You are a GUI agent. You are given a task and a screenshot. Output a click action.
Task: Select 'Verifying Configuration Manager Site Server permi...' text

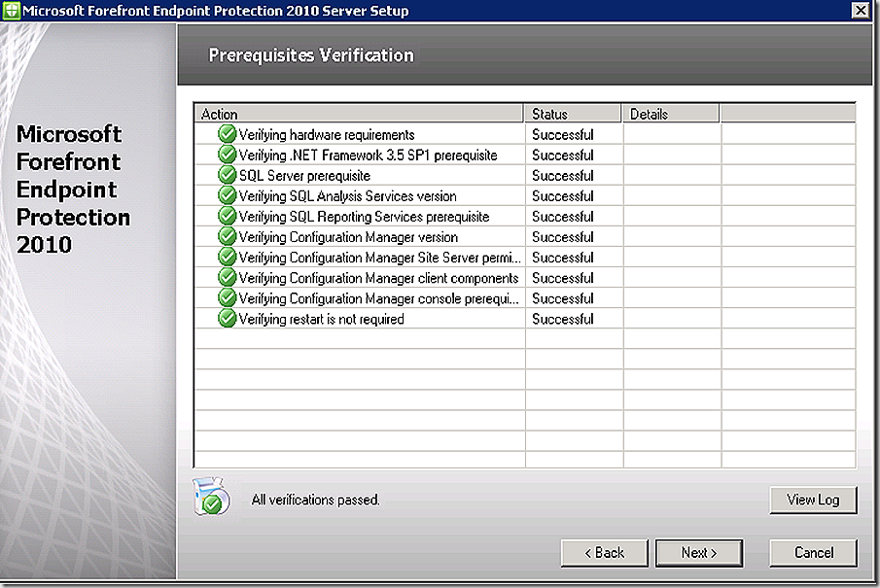(380, 259)
